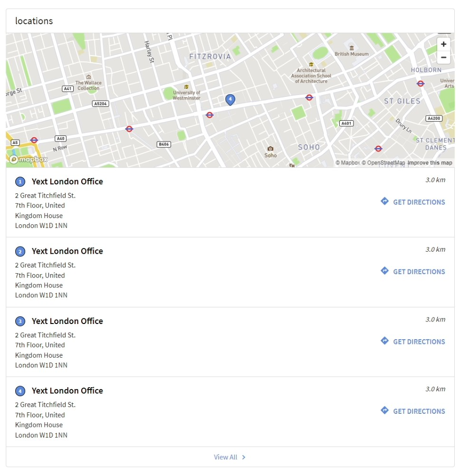Image resolution: width=460 pixels, height=476 pixels.
Task: Open first Yext London Office title
Action: pyautogui.click(x=67, y=181)
